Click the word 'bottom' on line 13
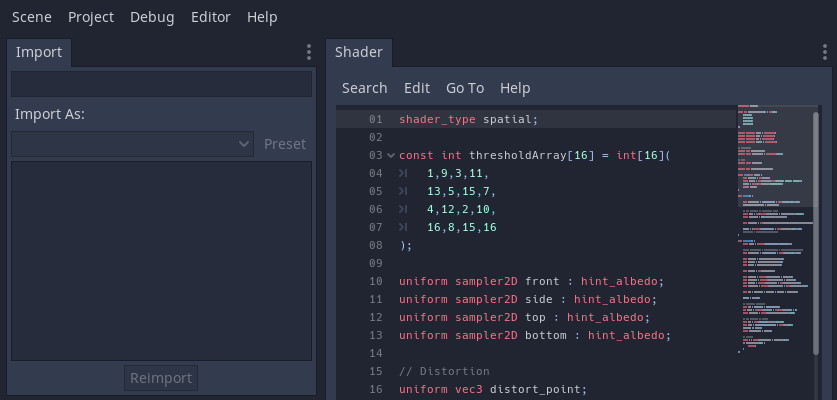Screen dimensions: 837x400 pyautogui.click(x=546, y=335)
